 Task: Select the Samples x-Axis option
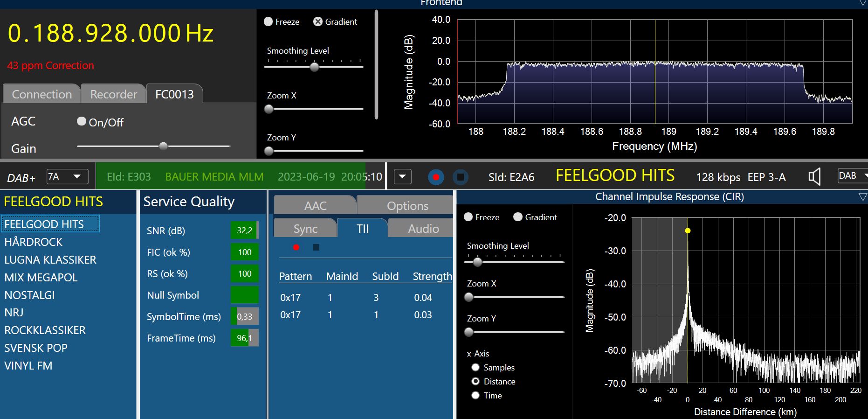click(475, 368)
